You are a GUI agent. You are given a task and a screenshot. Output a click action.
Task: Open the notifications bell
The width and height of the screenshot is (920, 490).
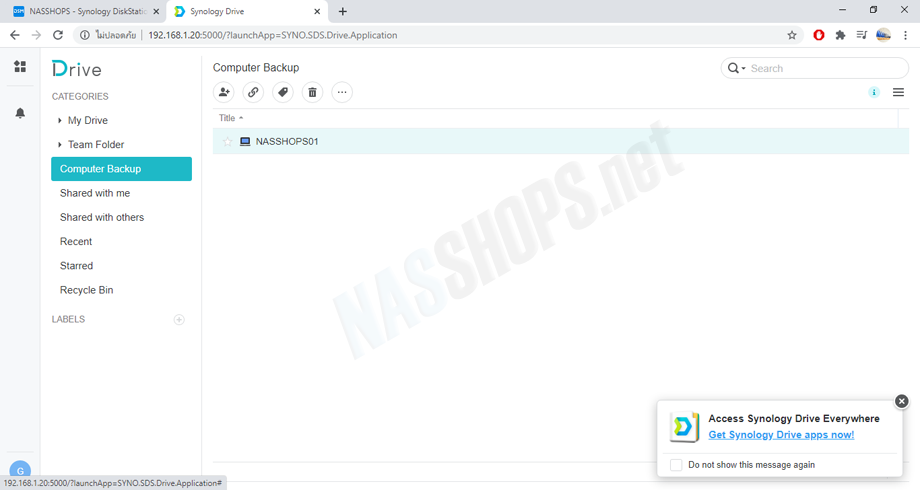coord(20,113)
